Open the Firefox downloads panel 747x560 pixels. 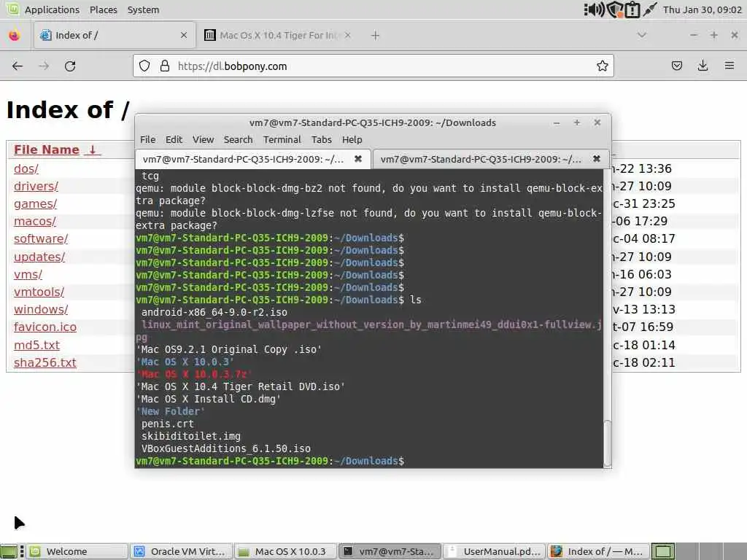coord(703,66)
